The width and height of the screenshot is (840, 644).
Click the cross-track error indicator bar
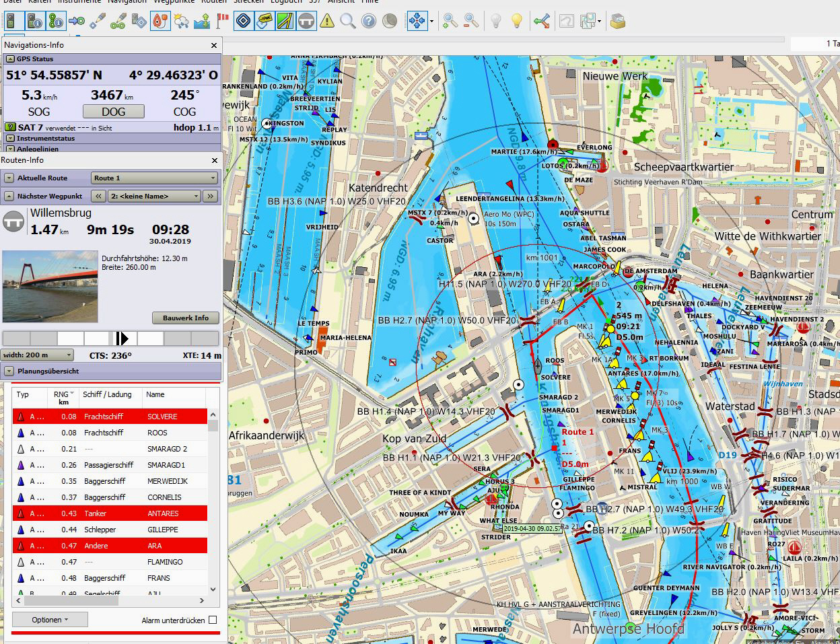[111, 338]
